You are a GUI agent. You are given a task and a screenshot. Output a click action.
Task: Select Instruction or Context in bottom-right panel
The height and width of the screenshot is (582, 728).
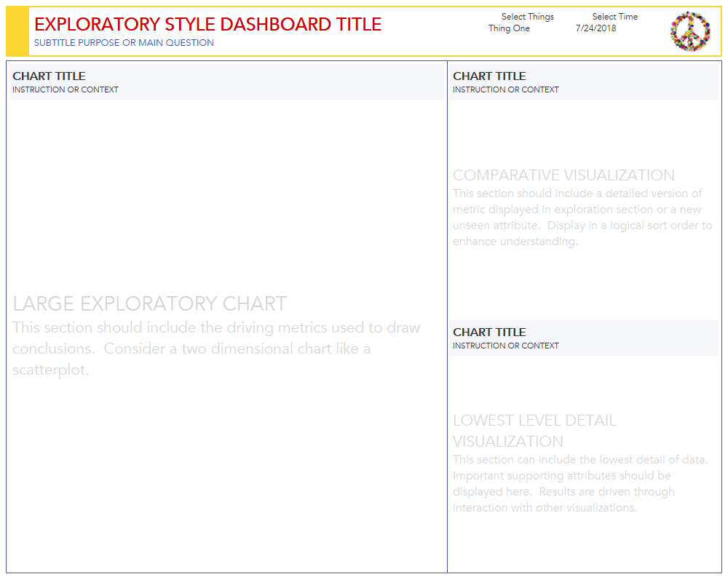[506, 346]
